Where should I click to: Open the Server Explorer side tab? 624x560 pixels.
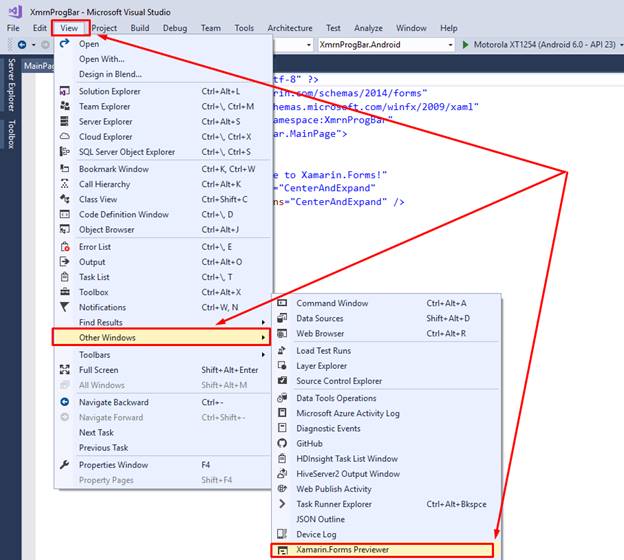pyautogui.click(x=11, y=85)
